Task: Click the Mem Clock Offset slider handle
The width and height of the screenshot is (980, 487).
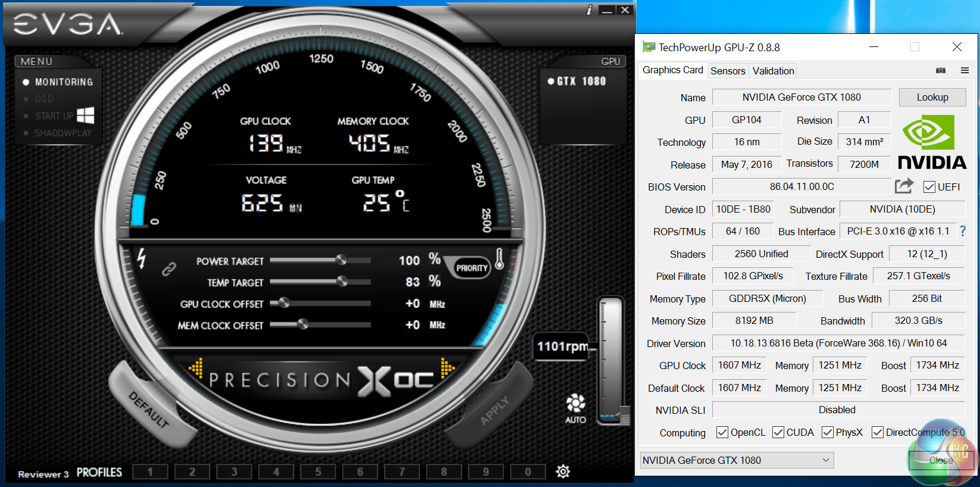Action: click(303, 324)
